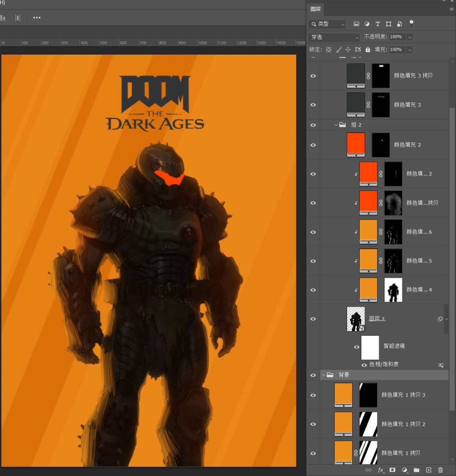Viewport: 456px width, 476px height.
Task: Toggle visibility of 背景 group
Action: (313, 375)
